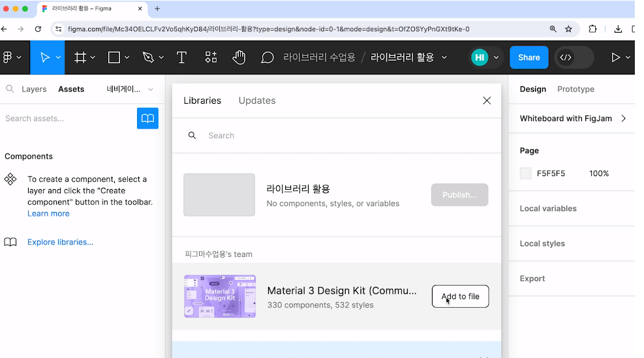The height and width of the screenshot is (358, 644).
Task: Open Whiteboard with FigJam chevron
Action: 624,119
